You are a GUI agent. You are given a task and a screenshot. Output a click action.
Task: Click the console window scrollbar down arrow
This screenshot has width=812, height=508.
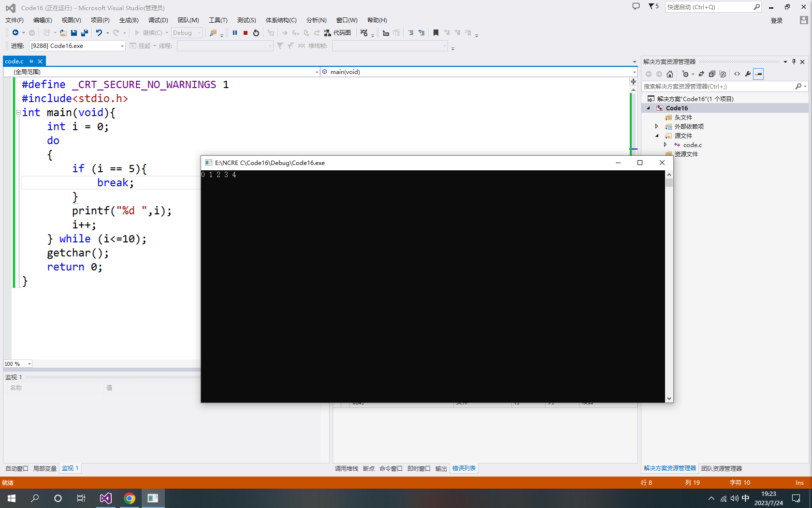point(669,399)
